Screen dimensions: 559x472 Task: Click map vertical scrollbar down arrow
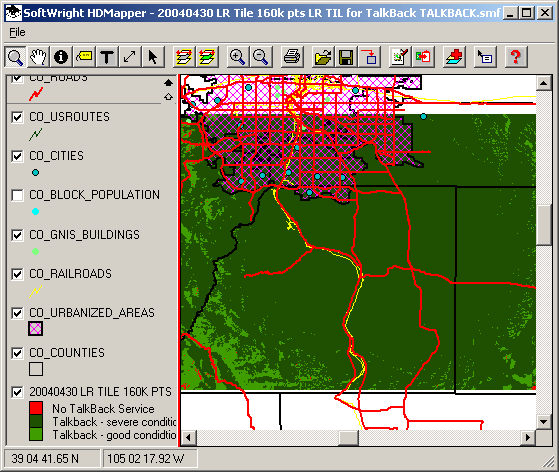pyautogui.click(x=544, y=422)
